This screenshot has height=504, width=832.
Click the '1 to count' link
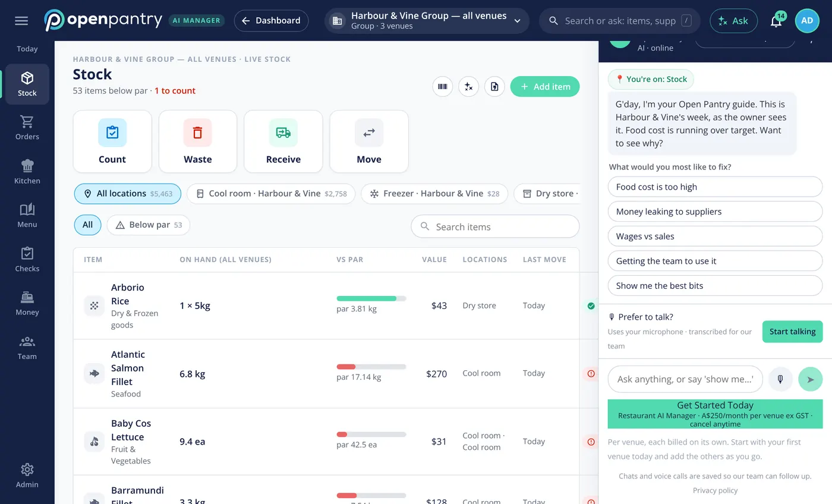(x=175, y=91)
